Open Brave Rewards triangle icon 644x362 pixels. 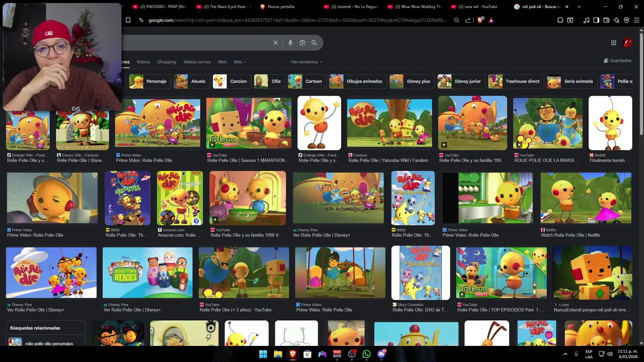[x=491, y=20]
